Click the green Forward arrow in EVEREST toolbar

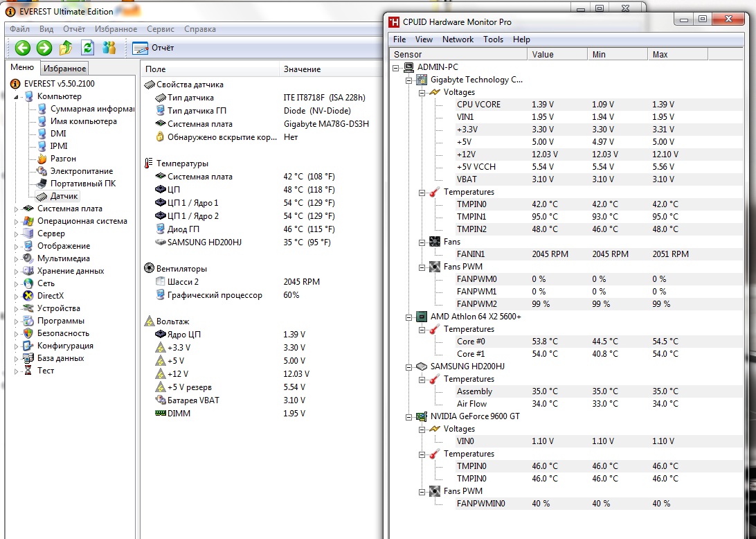coord(44,48)
